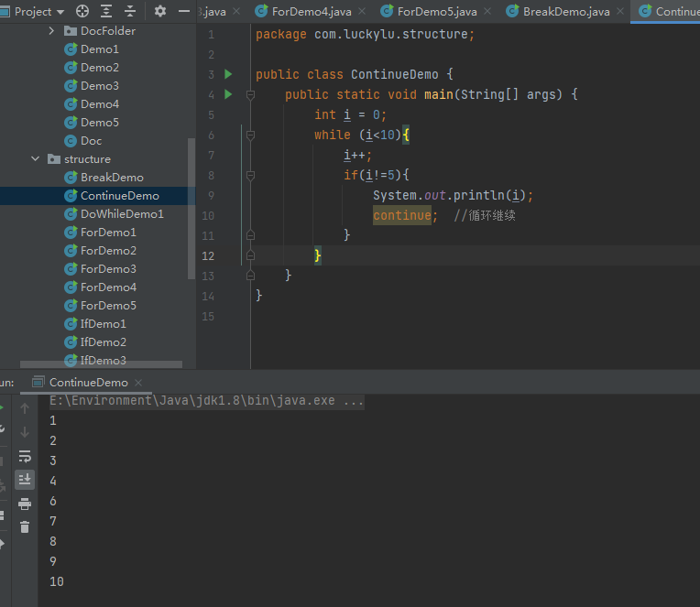This screenshot has width=700, height=607.
Task: Click the Print console output icon
Action: pyautogui.click(x=25, y=504)
